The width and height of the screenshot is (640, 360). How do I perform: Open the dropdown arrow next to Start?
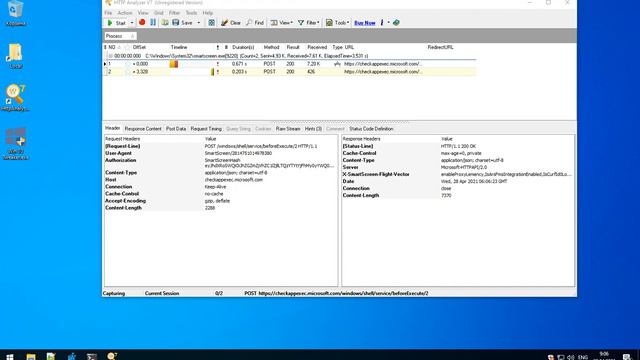[x=132, y=23]
